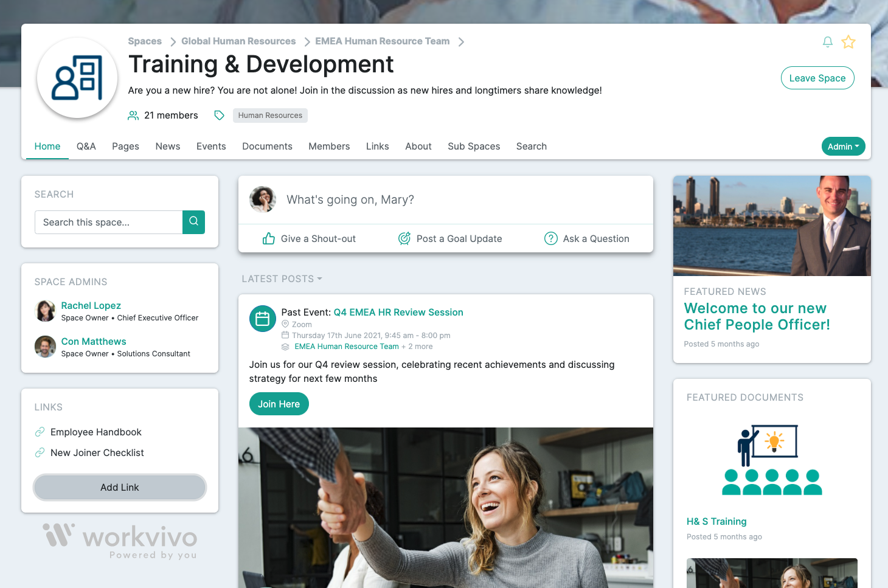Click the question mark icon
Image resolution: width=888 pixels, height=588 pixels.
[x=551, y=238]
